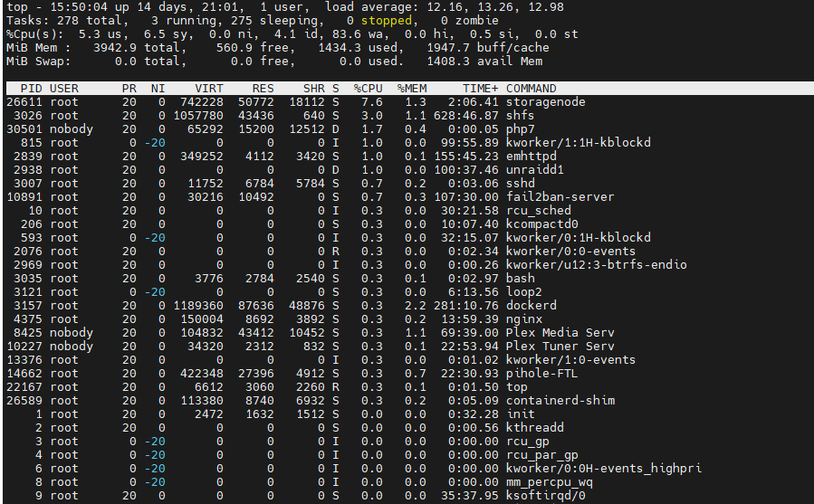Select PID 30501 in the list
The height and width of the screenshot is (504, 814).
24,129
